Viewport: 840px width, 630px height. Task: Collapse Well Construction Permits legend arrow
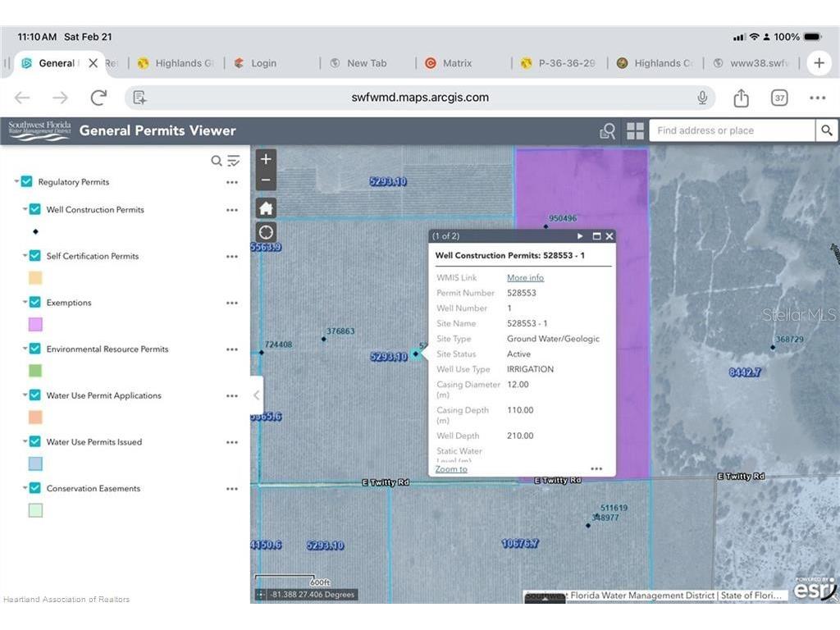[25, 209]
